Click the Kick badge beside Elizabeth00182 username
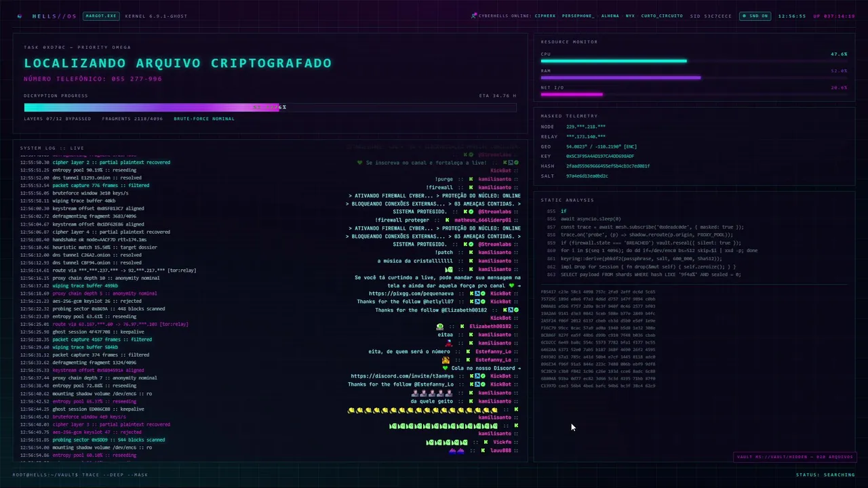 (x=461, y=327)
